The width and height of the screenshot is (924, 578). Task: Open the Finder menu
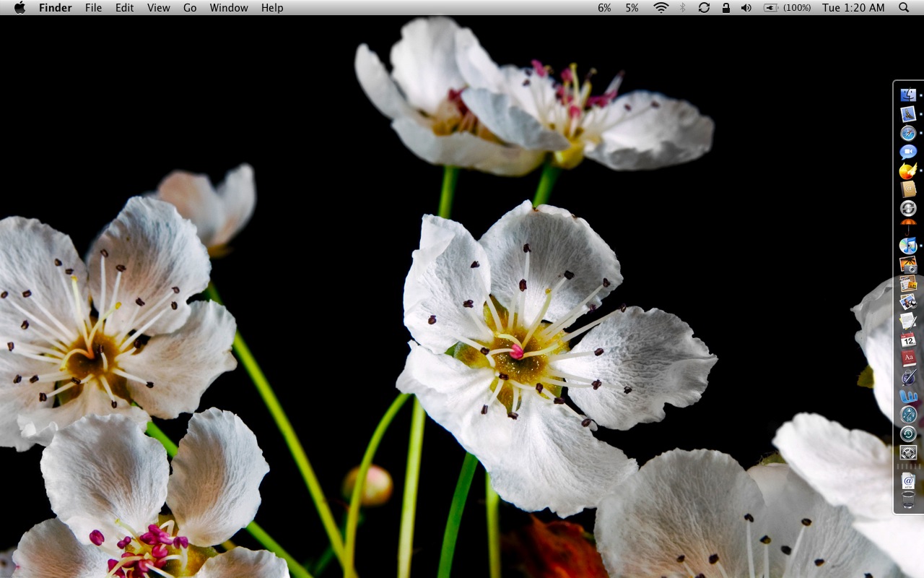point(55,8)
